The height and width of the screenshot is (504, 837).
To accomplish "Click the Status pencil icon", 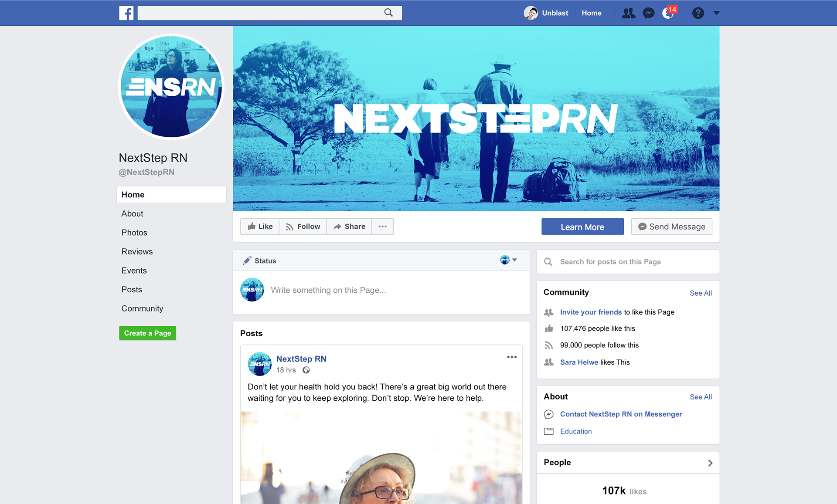I will [x=247, y=260].
